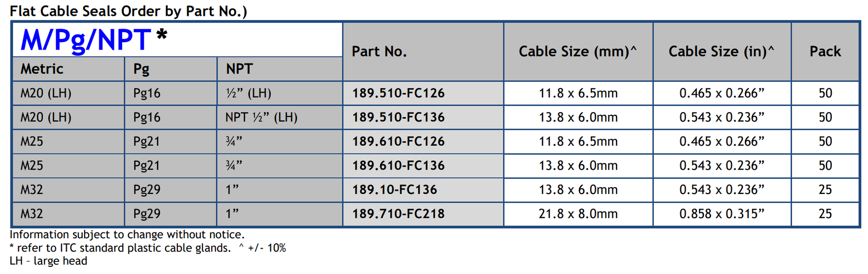The image size is (868, 274).
Task: Click the Flat Cable Seals title text
Action: (128, 11)
